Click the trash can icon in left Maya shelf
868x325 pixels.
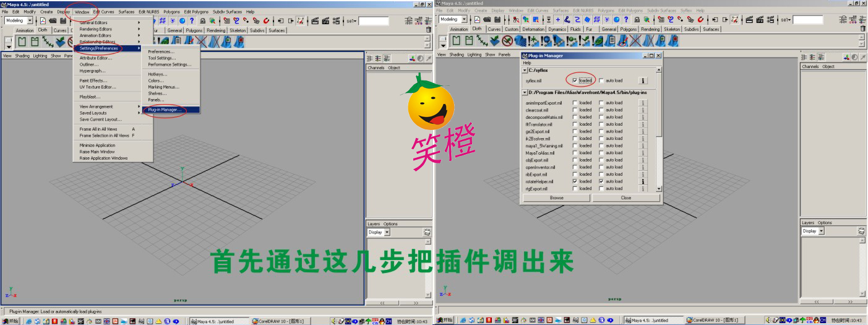[x=428, y=28]
